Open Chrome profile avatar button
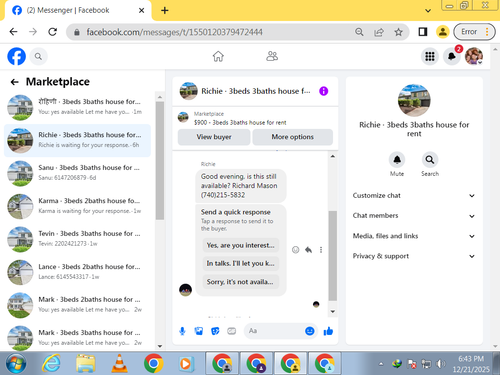This screenshot has height=375, width=500. click(x=443, y=32)
